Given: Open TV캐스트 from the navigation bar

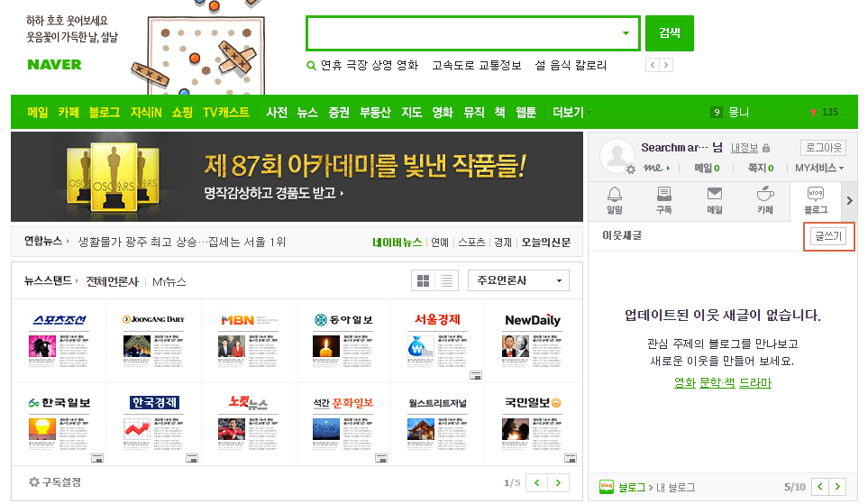Looking at the screenshot, I should [226, 113].
